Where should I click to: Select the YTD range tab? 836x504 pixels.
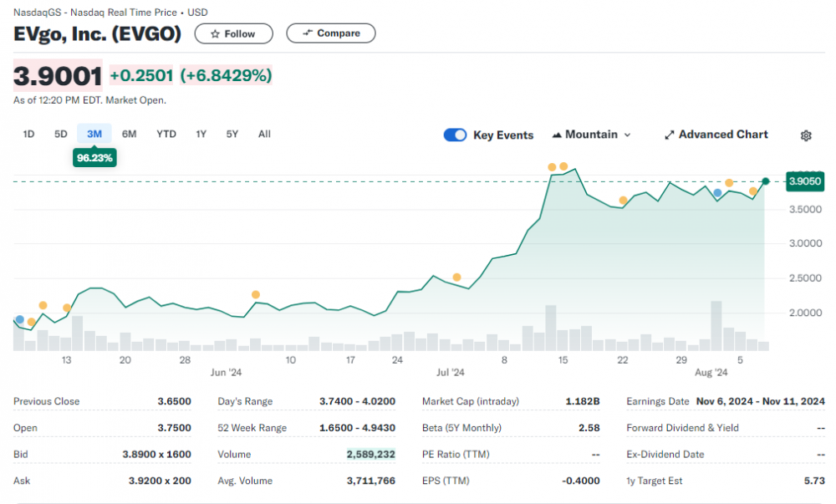coord(166,134)
